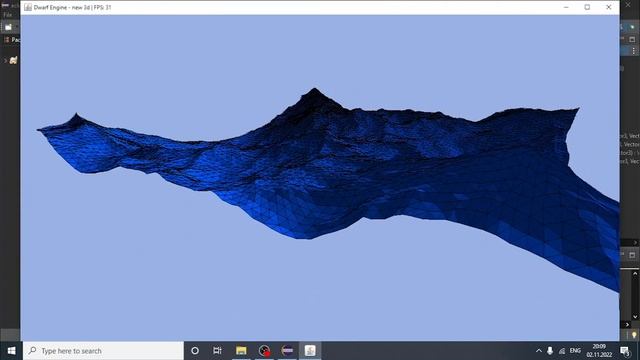Screen dimensions: 640x360
Task: Open the round red-dot app on the taskbar
Action: (264, 351)
